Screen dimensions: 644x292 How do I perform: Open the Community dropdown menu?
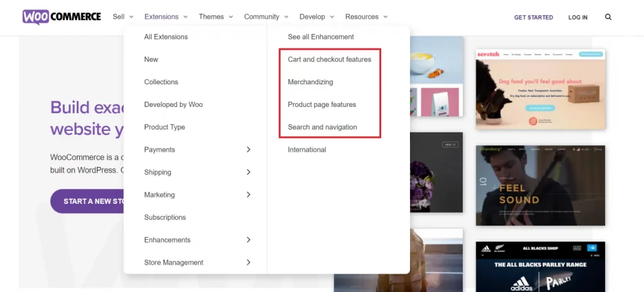click(266, 17)
